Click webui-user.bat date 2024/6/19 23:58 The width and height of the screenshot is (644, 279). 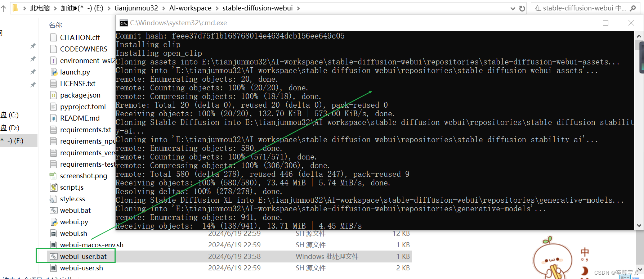pos(234,256)
